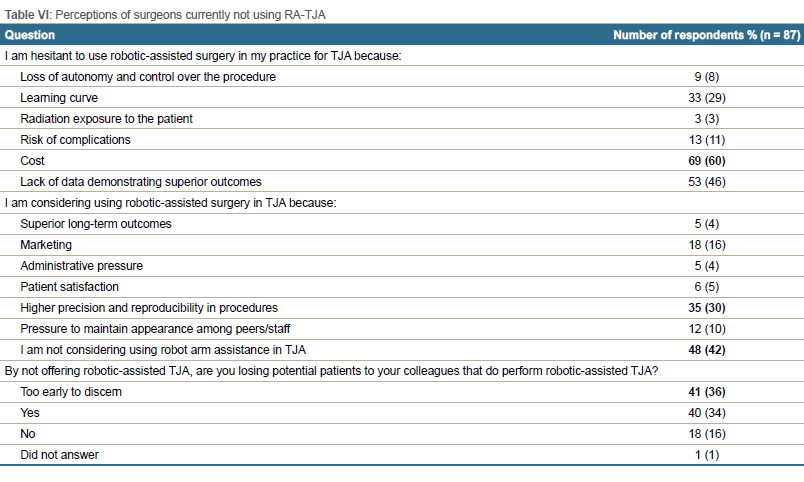Click the Marketing row label
Viewport: 804px width, 482px height.
click(x=46, y=245)
